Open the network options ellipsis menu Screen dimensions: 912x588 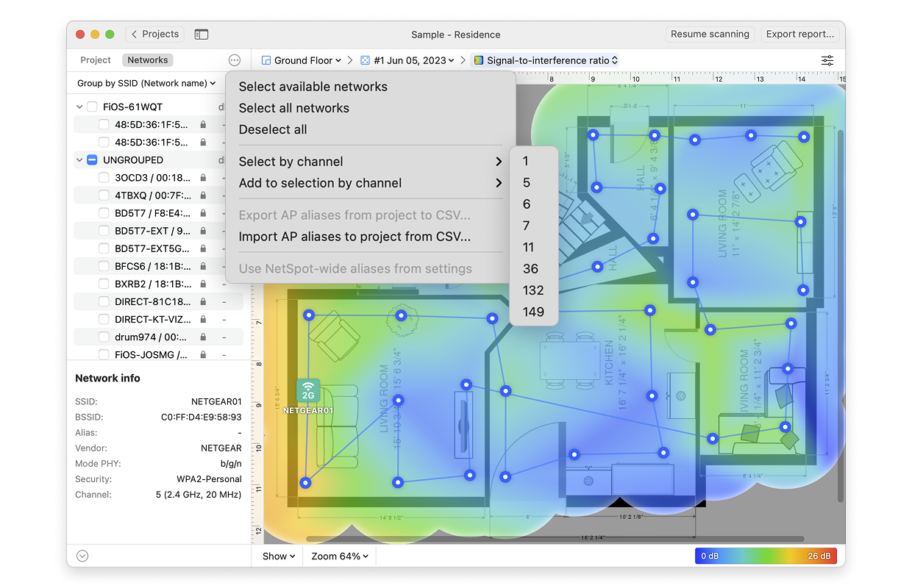click(235, 60)
